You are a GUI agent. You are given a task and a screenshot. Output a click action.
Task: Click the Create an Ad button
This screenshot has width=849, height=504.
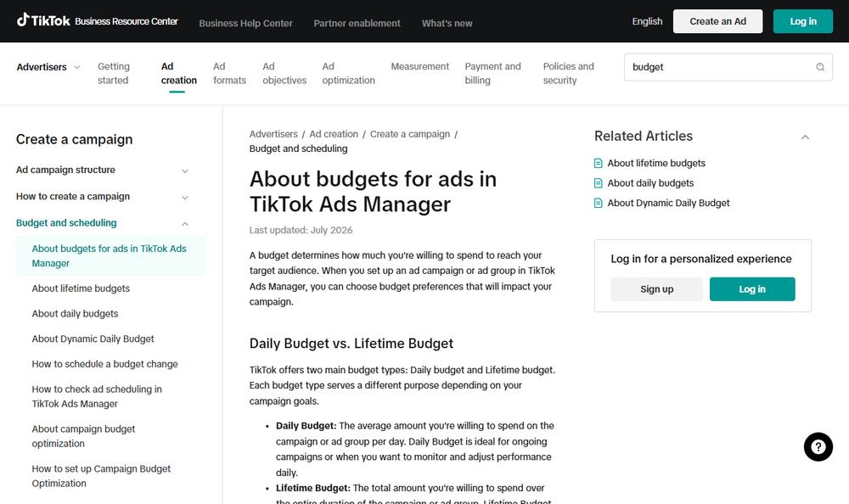pyautogui.click(x=717, y=21)
